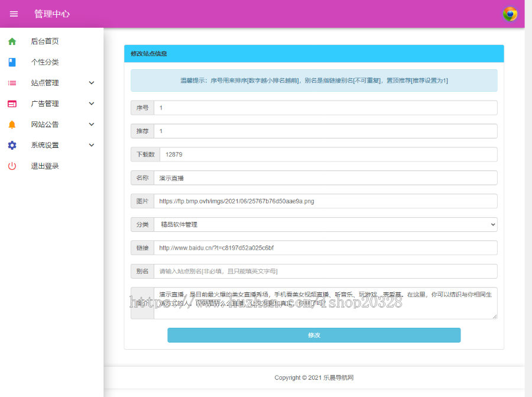This screenshot has width=532, height=397.
Task: Focus the 推荐 input field
Action: [x=325, y=131]
